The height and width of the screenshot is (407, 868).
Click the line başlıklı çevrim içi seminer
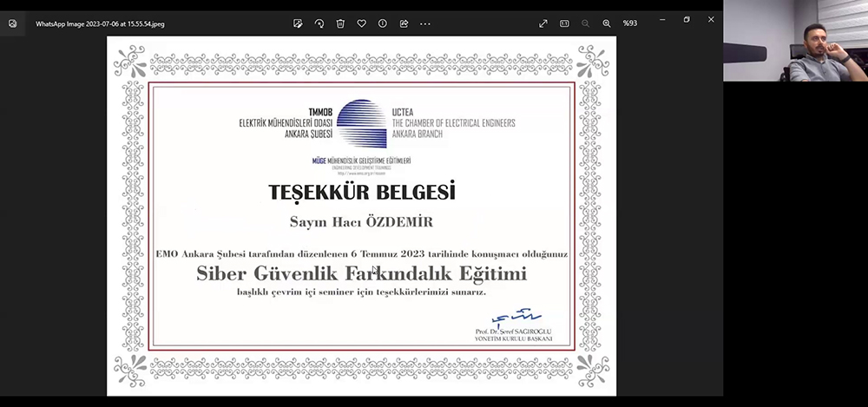tap(361, 292)
